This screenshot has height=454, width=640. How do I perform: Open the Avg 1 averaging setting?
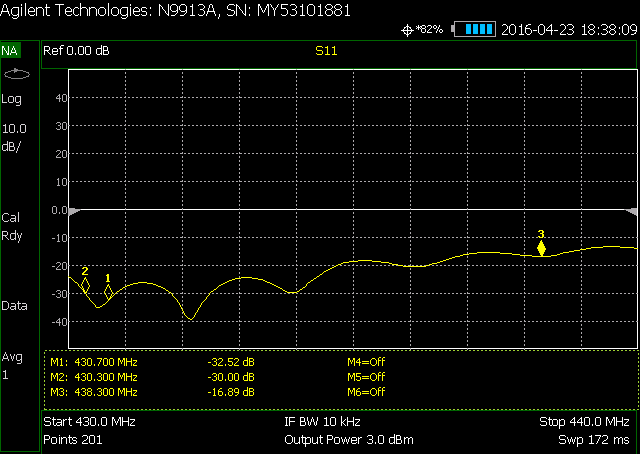(x=12, y=366)
